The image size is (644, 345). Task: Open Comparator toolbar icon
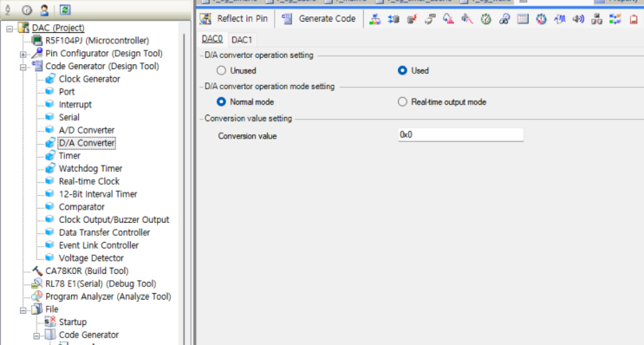560,19
